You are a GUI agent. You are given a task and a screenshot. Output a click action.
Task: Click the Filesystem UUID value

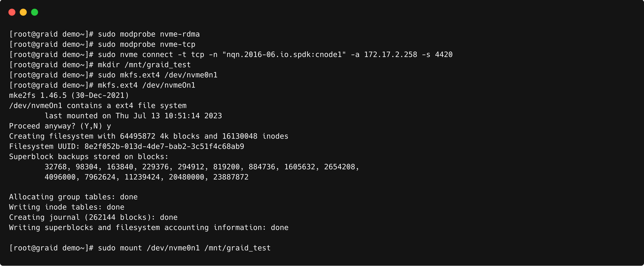tap(164, 146)
